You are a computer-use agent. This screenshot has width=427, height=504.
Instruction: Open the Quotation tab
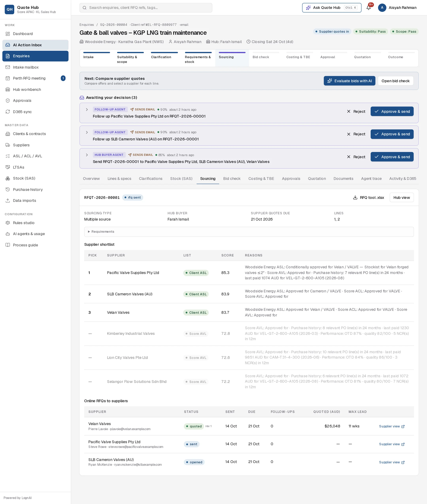point(317,178)
